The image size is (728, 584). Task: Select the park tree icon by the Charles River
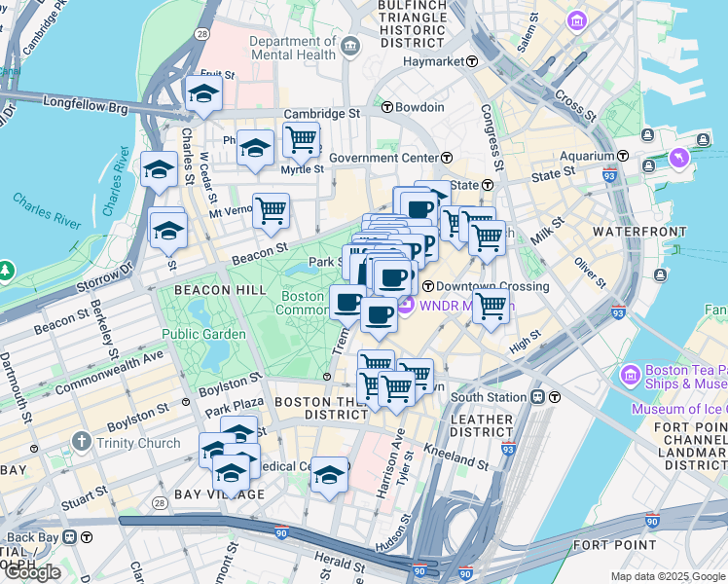click(x=6, y=272)
